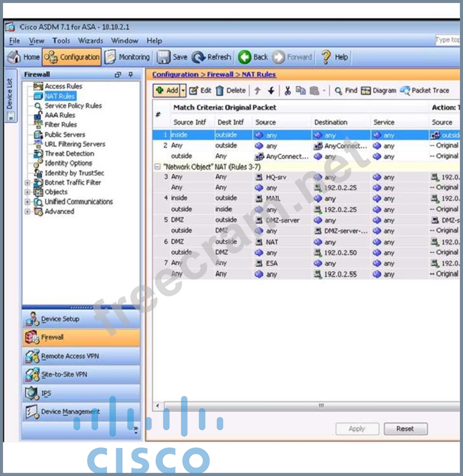Open the Add dropdown arrow
The height and width of the screenshot is (476, 463).
[x=183, y=90]
